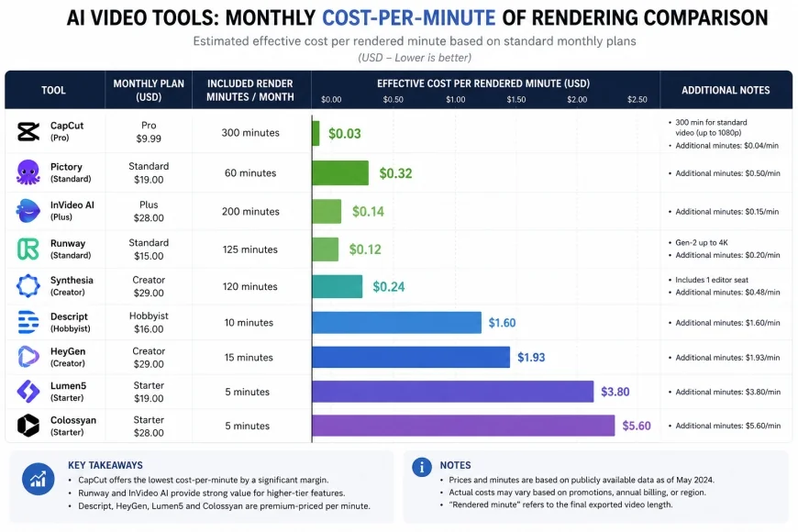Click the Descript (Hobbyist) tool name
The height and width of the screenshot is (532, 798).
point(71,322)
